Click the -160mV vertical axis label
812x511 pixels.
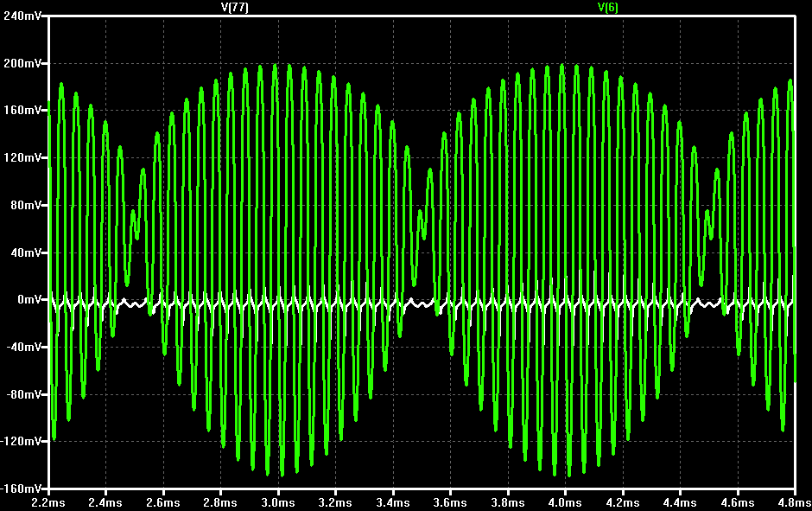(x=21, y=489)
